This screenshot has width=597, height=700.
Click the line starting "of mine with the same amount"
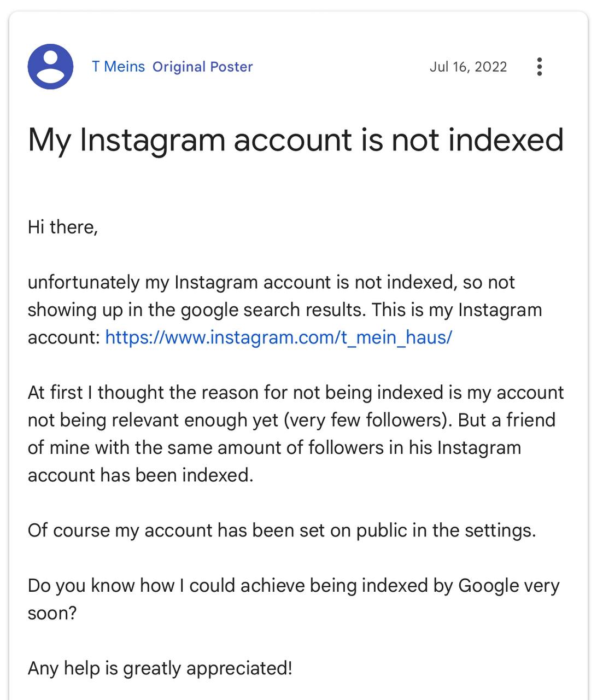274,447
